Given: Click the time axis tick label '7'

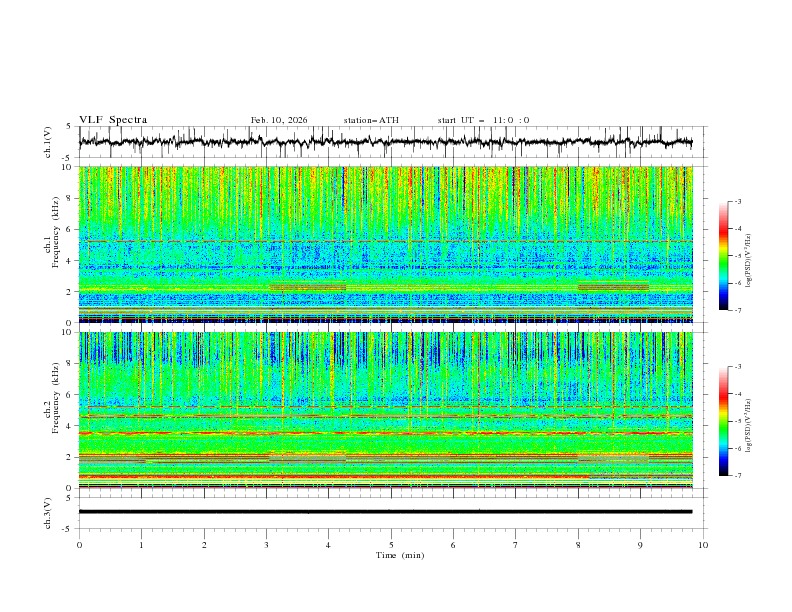Looking at the screenshot, I should [x=516, y=545].
